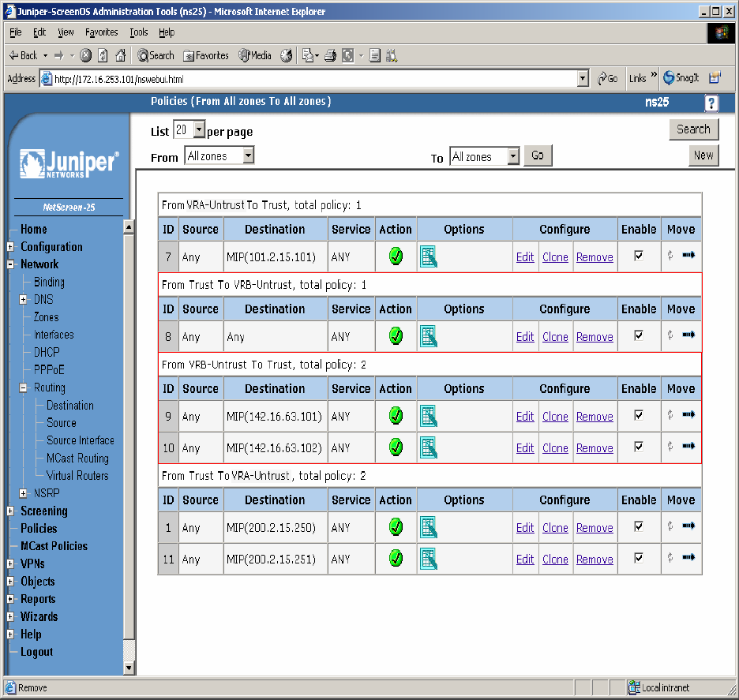Click the New policy button

point(703,155)
